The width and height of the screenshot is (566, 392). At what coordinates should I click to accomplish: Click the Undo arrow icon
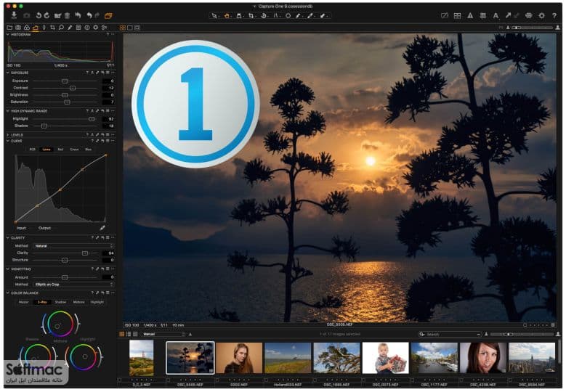click(89, 15)
